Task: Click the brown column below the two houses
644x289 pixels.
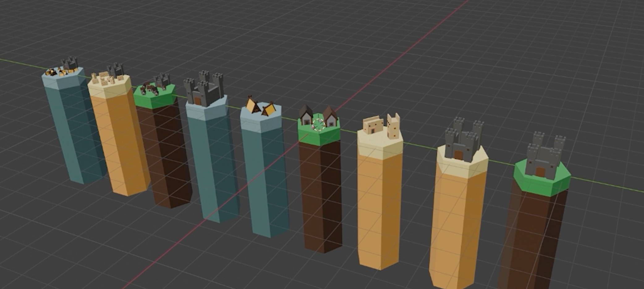Action: coord(320,195)
